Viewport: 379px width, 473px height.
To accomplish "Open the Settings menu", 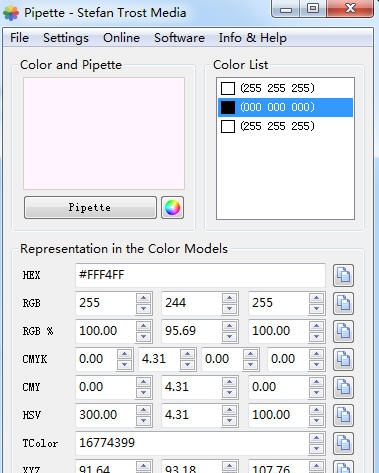I will (66, 38).
